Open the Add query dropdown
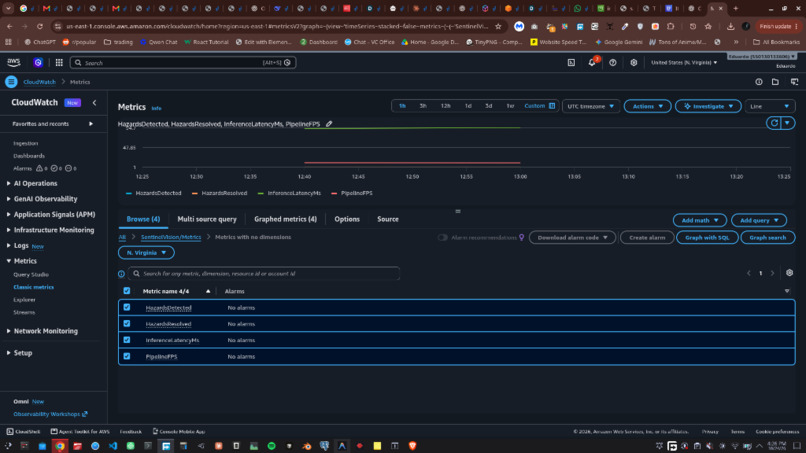 tap(759, 220)
